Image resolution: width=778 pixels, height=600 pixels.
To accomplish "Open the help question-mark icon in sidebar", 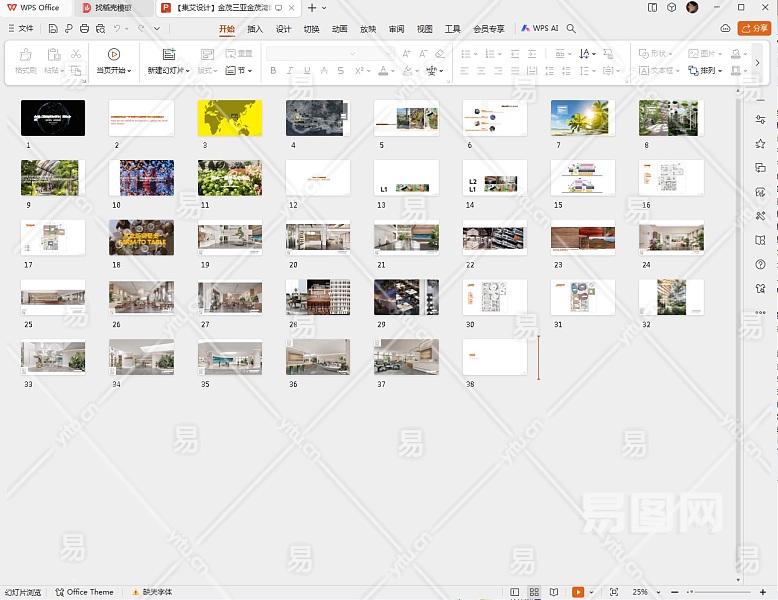I will coord(760,264).
